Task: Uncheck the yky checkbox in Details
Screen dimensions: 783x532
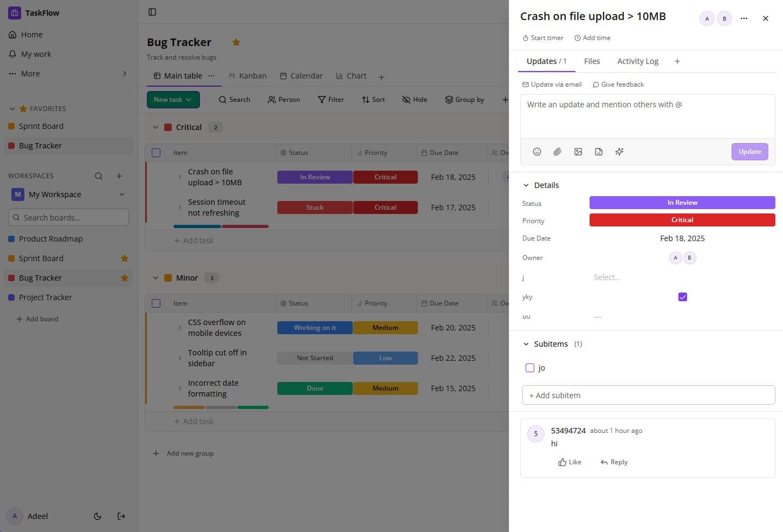Action: coord(682,297)
